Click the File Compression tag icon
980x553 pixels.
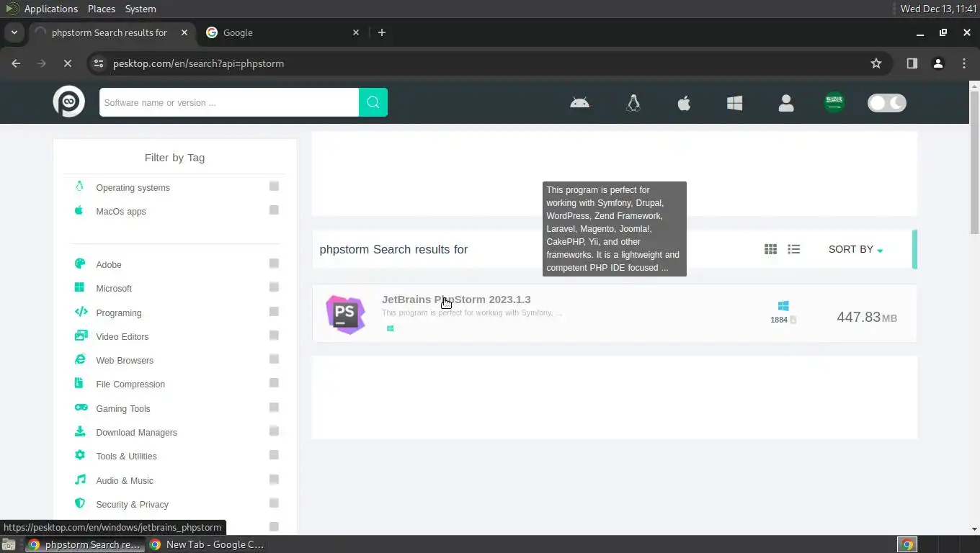79,383
